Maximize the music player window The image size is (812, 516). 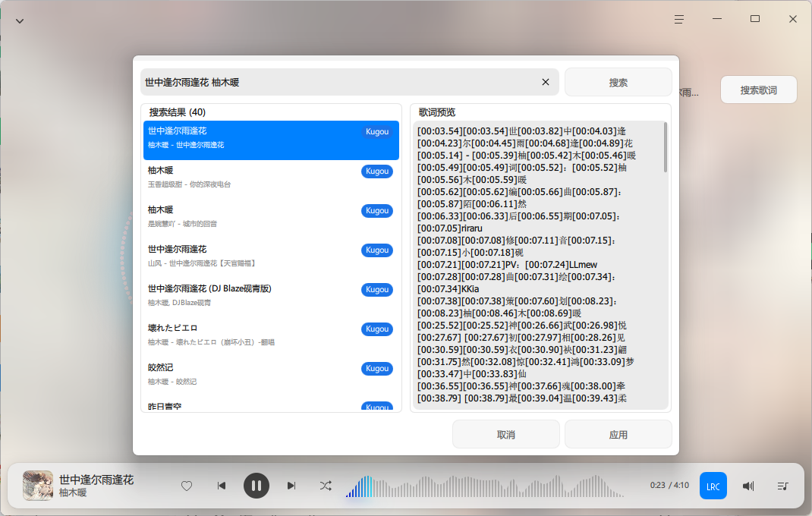click(x=755, y=19)
